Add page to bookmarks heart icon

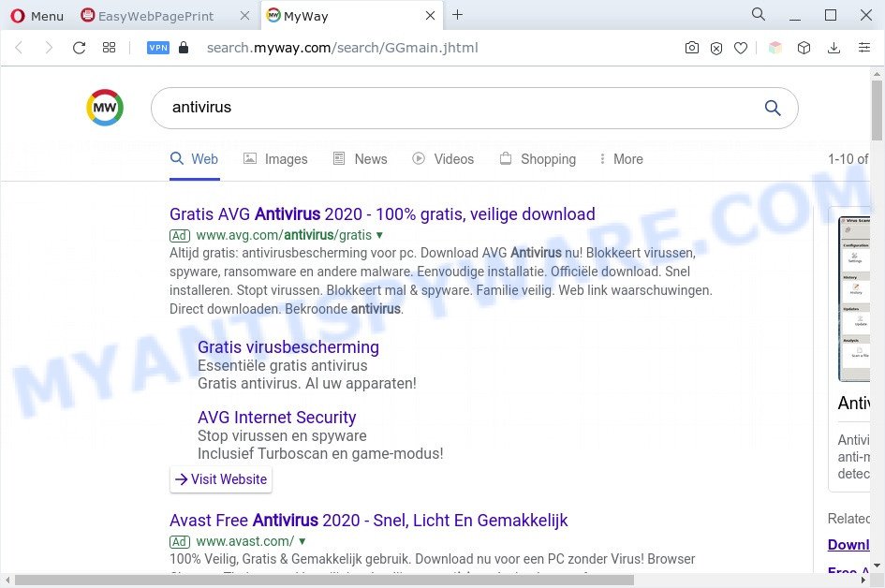point(741,49)
